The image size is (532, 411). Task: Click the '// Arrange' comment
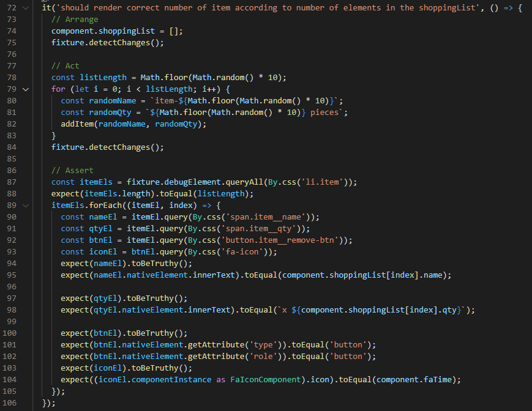[x=75, y=20]
